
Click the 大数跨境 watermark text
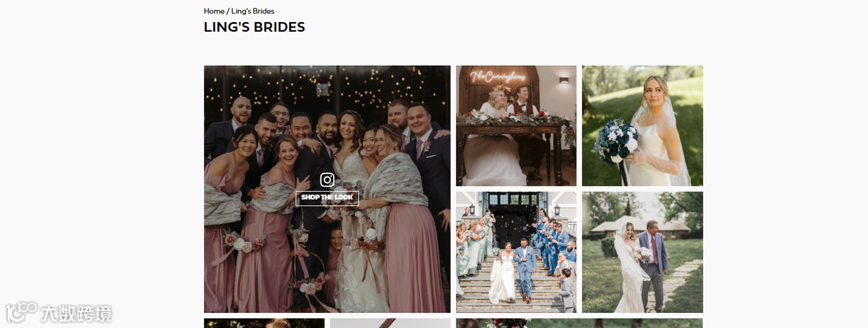76,314
